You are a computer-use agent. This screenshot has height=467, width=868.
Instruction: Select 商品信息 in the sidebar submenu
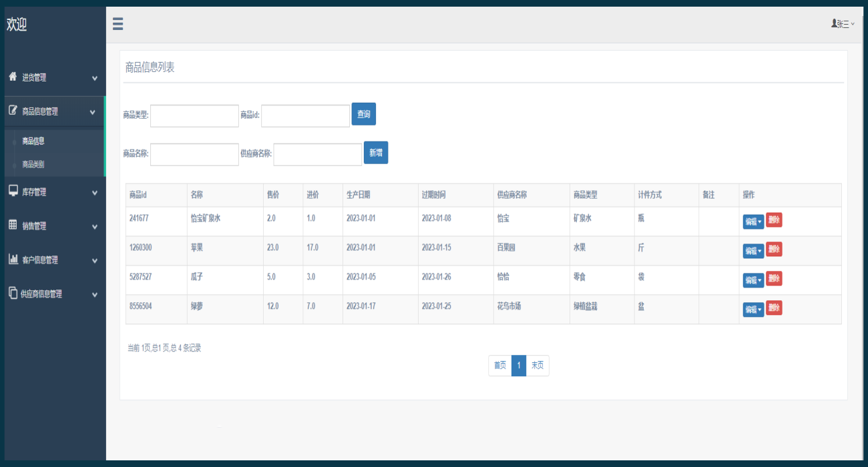coord(33,141)
